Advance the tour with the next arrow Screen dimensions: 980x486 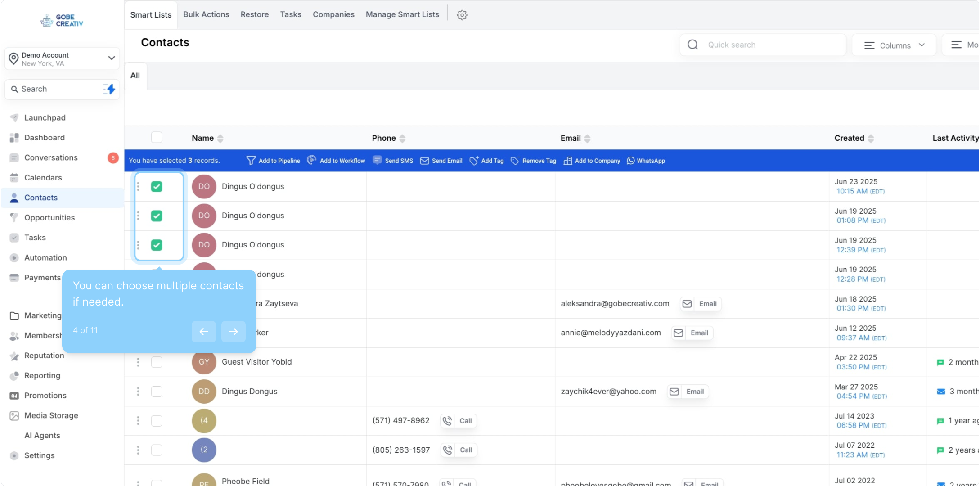233,332
